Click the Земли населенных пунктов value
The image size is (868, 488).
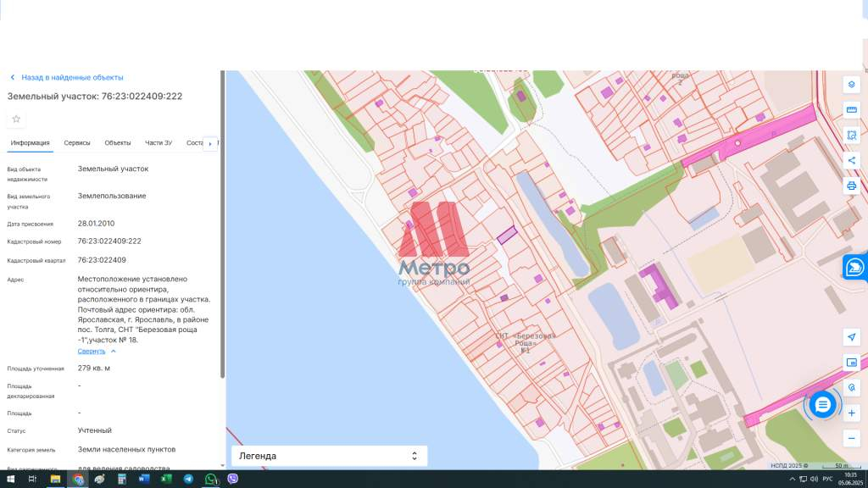(x=126, y=449)
